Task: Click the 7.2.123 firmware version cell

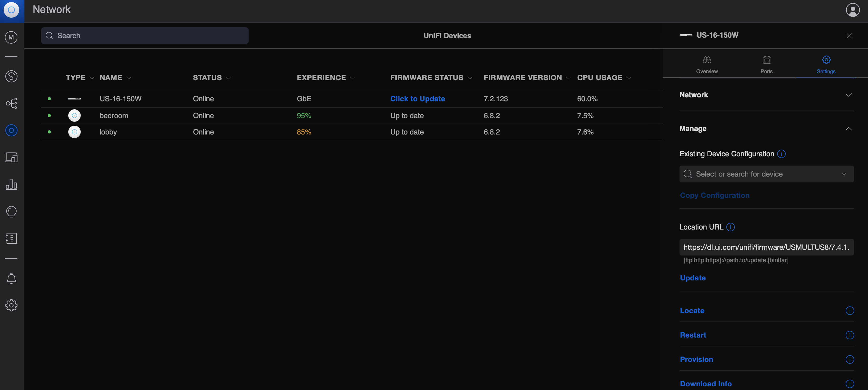Action: (495, 99)
